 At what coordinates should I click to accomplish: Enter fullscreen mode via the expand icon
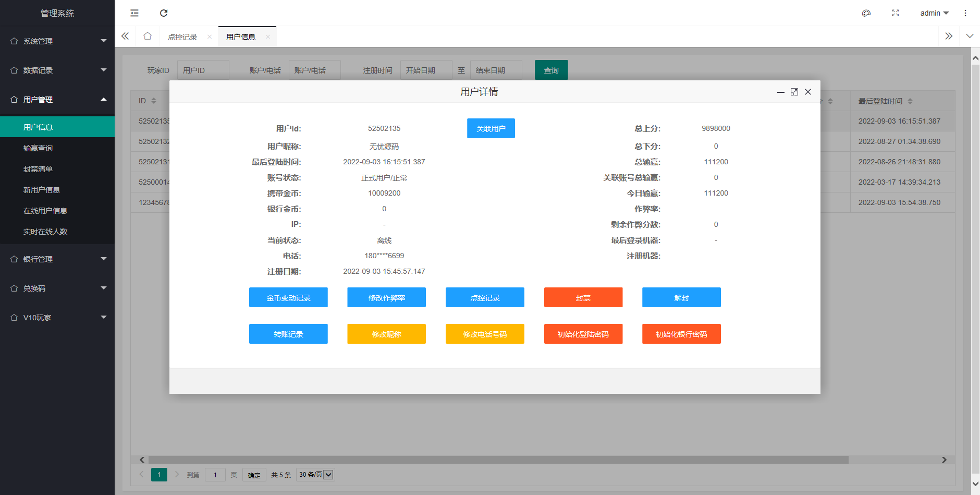[896, 13]
